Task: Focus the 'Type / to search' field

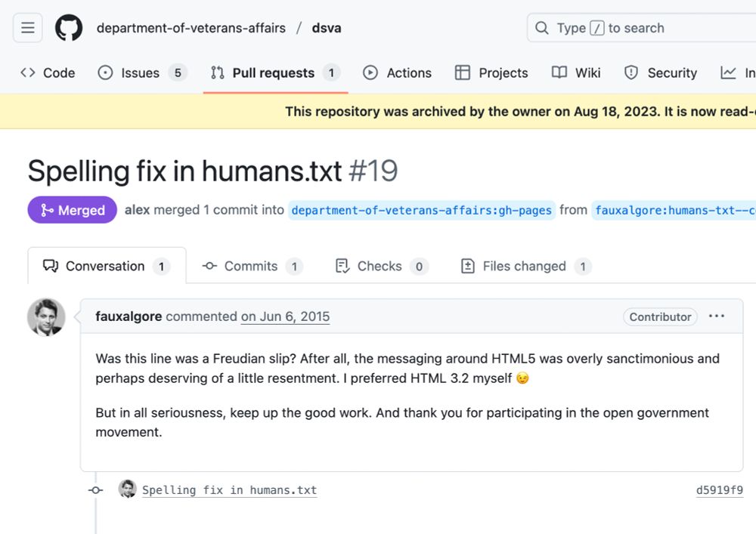Action: coord(641,28)
